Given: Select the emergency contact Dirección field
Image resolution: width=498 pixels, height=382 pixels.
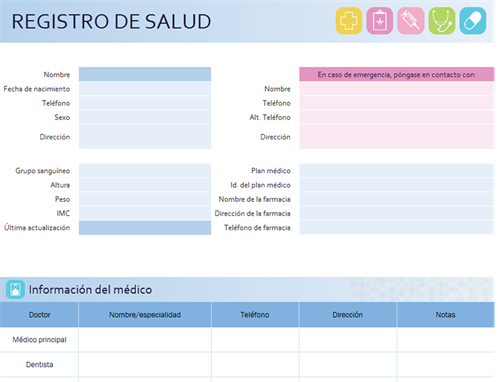Looking at the screenshot, I should point(396,137).
